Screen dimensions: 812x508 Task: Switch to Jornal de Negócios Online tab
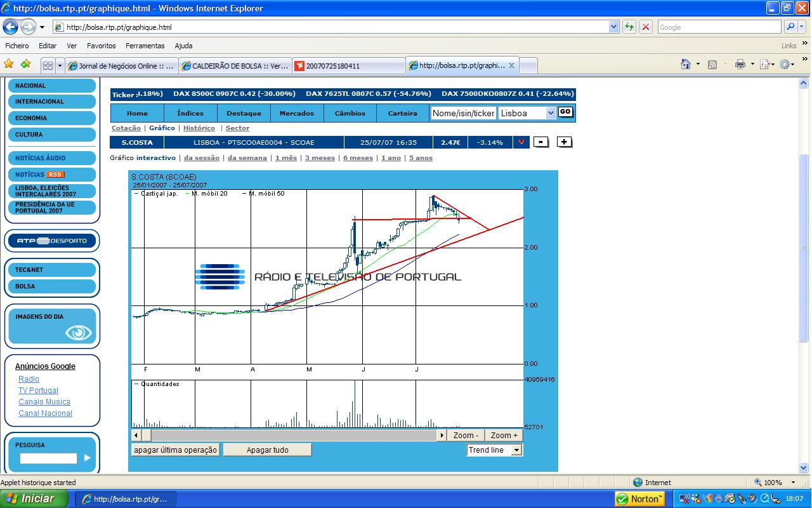pos(122,65)
